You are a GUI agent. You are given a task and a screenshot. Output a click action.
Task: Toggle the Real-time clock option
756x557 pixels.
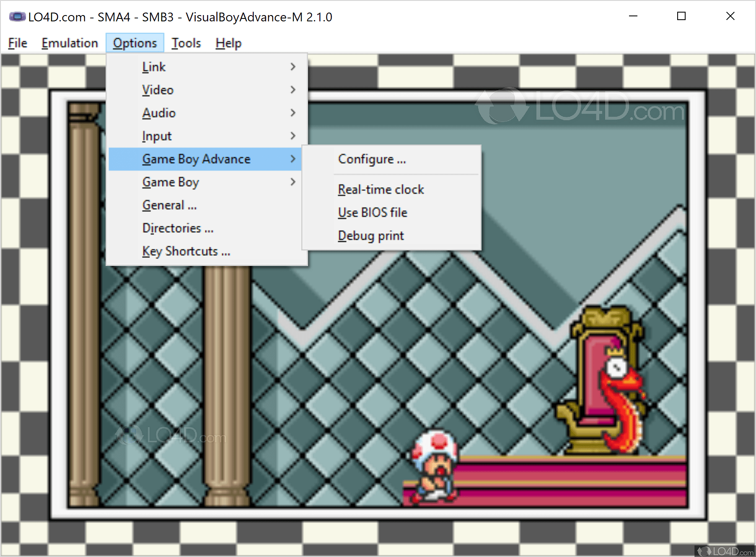391,190
